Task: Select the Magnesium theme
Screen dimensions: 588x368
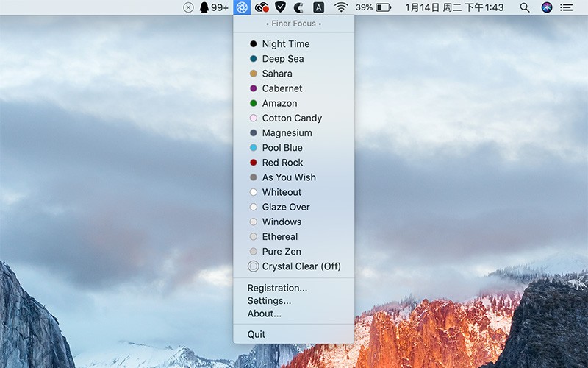Action: pos(293,133)
